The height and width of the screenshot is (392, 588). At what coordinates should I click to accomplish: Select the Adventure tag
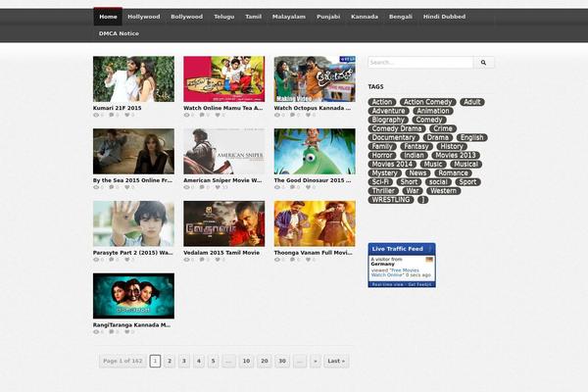pos(388,111)
